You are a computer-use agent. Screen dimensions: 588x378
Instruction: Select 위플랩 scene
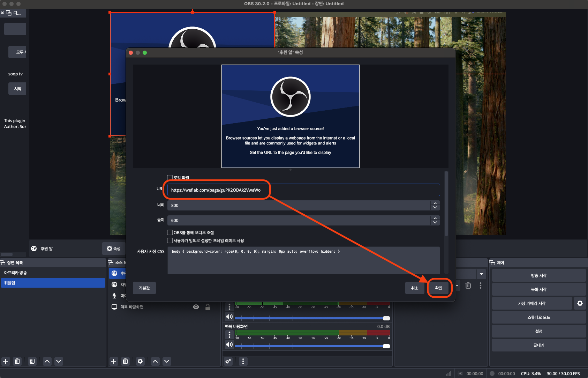click(53, 283)
